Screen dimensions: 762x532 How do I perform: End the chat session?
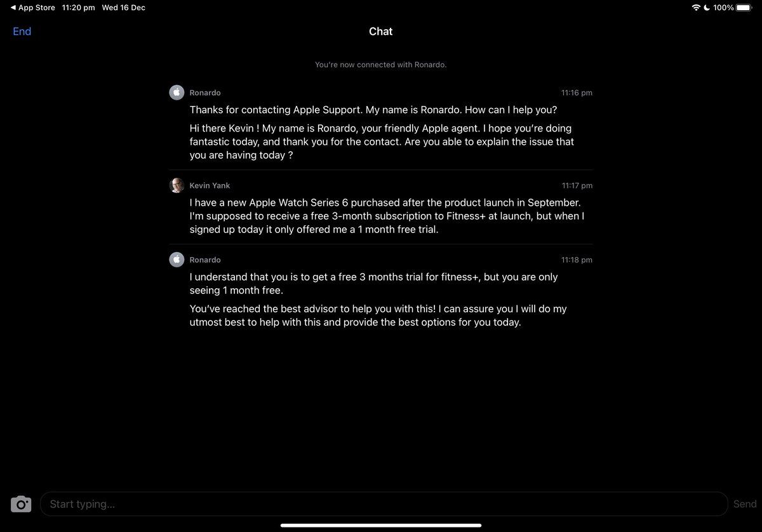pyautogui.click(x=22, y=32)
